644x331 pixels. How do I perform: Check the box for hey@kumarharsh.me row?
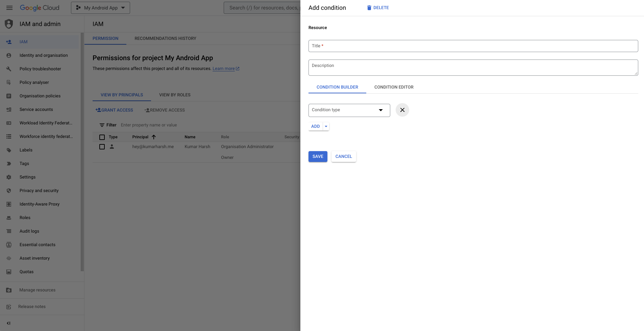(102, 147)
